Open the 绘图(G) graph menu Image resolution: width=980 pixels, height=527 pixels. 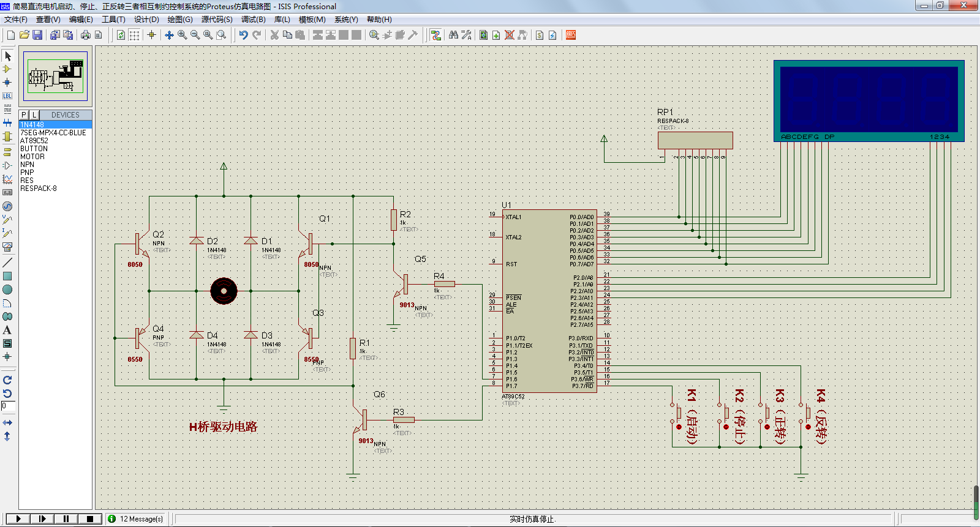(180, 20)
